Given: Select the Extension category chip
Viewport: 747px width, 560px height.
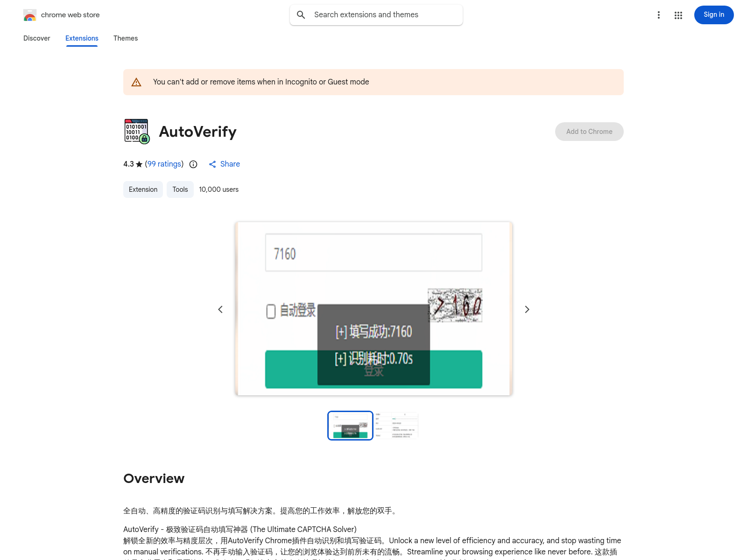Looking at the screenshot, I should point(143,189).
